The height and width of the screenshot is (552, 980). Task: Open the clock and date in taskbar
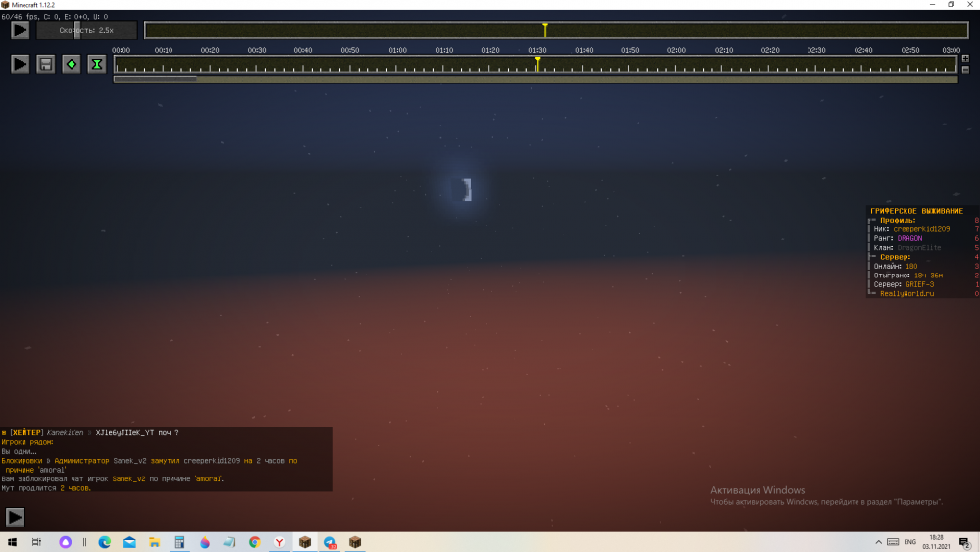coord(936,542)
